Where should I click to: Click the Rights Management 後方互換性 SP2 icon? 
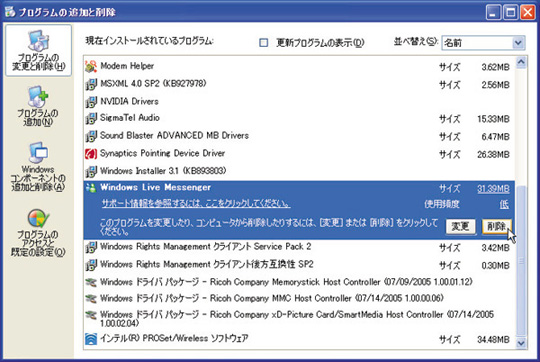91,265
